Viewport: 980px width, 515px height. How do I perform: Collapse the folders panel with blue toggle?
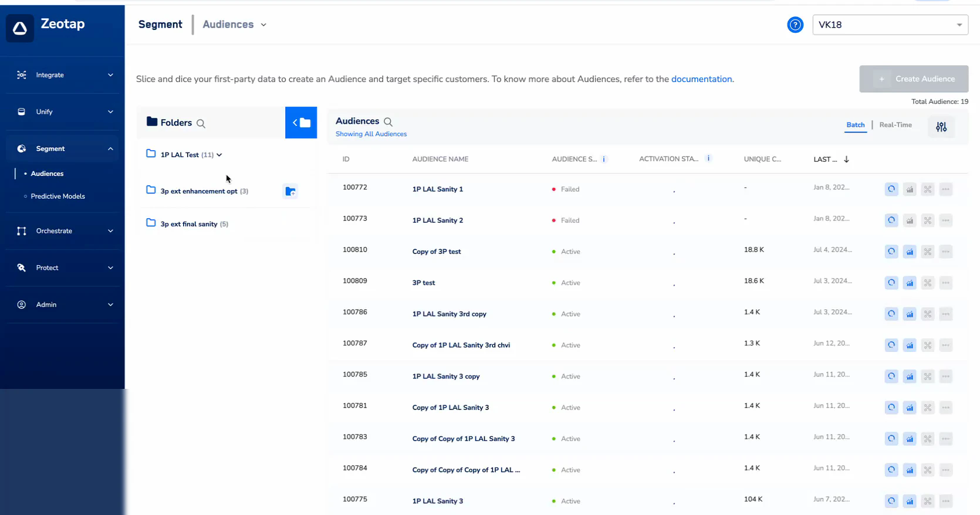click(301, 123)
